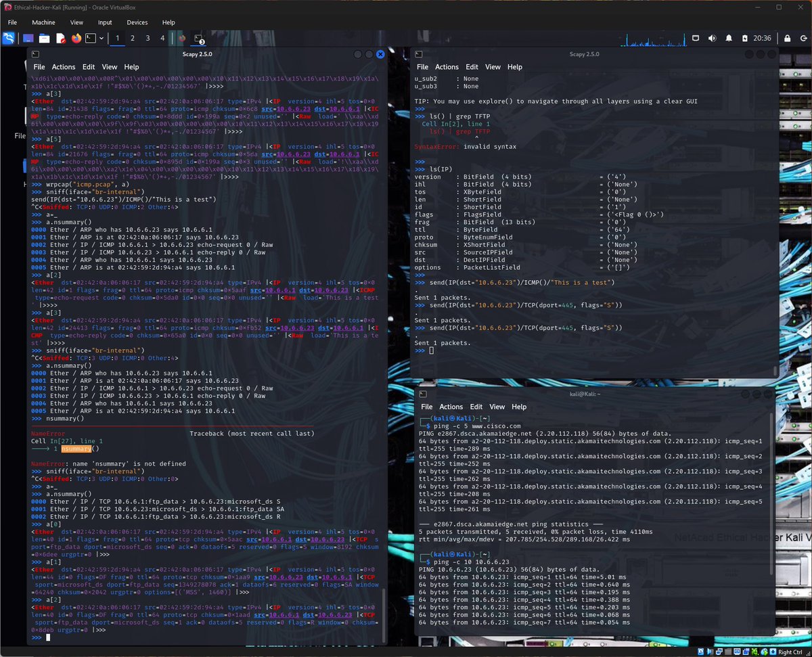The height and width of the screenshot is (657, 812).
Task: Select the grouped terminal taskbar button with badge 3
Action: click(199, 39)
